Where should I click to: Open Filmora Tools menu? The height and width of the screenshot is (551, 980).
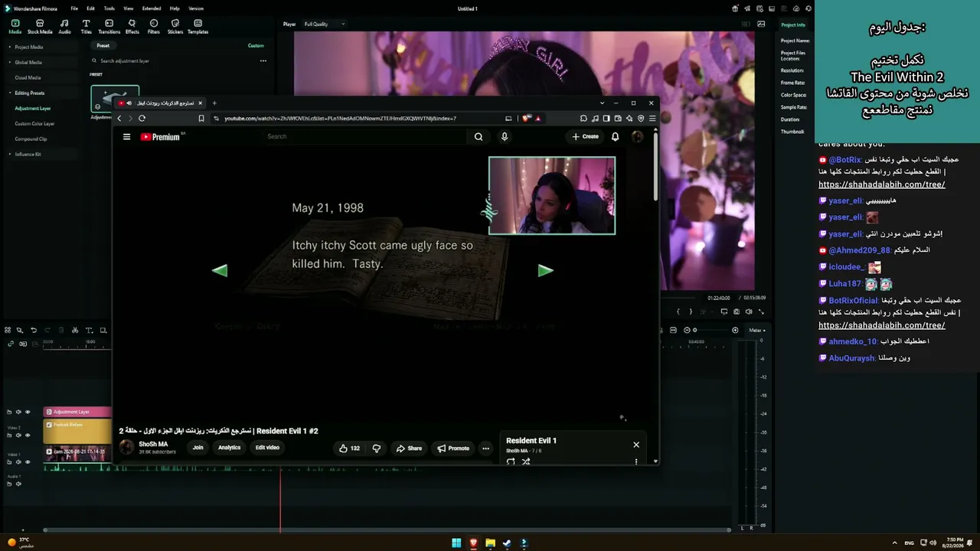point(109,8)
